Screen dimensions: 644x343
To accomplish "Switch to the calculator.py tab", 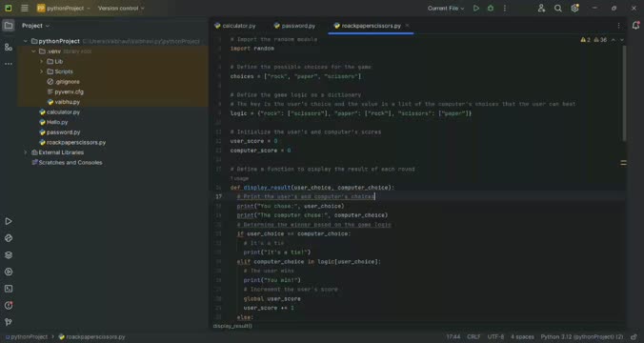I will [x=235, y=26].
